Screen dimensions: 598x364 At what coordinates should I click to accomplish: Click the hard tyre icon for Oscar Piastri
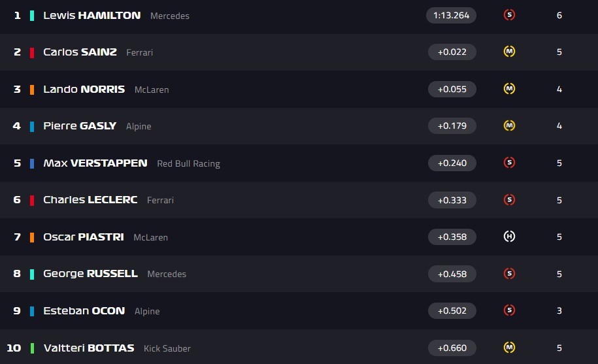[x=509, y=237]
